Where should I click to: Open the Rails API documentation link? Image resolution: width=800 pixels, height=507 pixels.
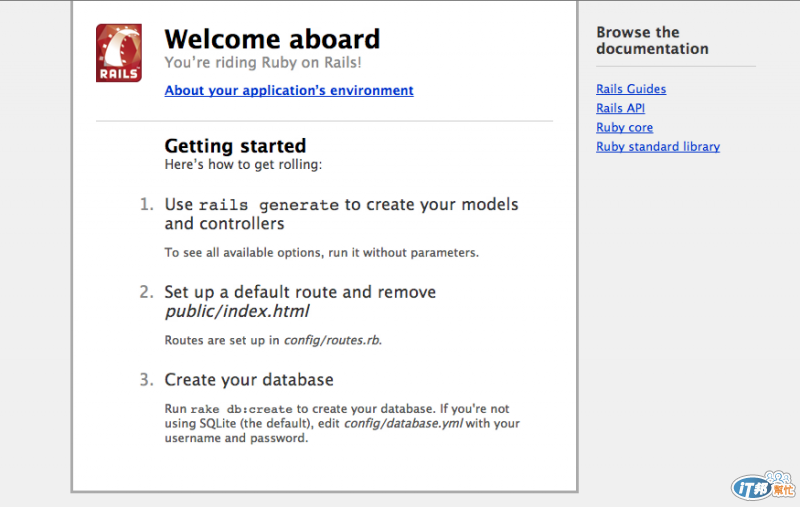620,108
